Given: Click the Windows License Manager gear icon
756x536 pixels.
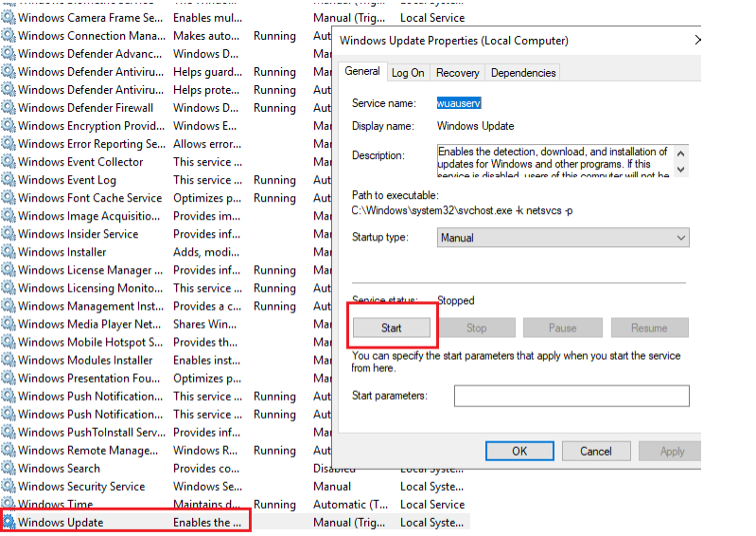Looking at the screenshot, I should (x=9, y=270).
